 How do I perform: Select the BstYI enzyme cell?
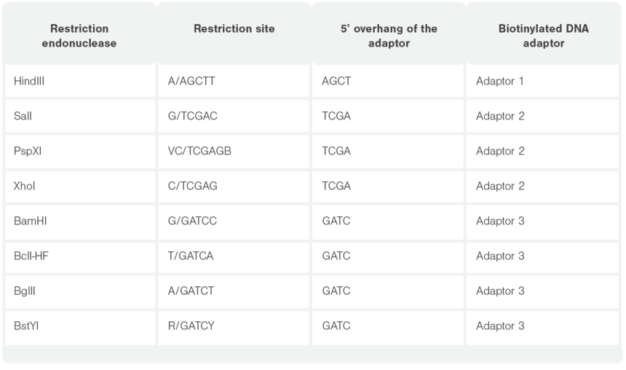[80, 326]
